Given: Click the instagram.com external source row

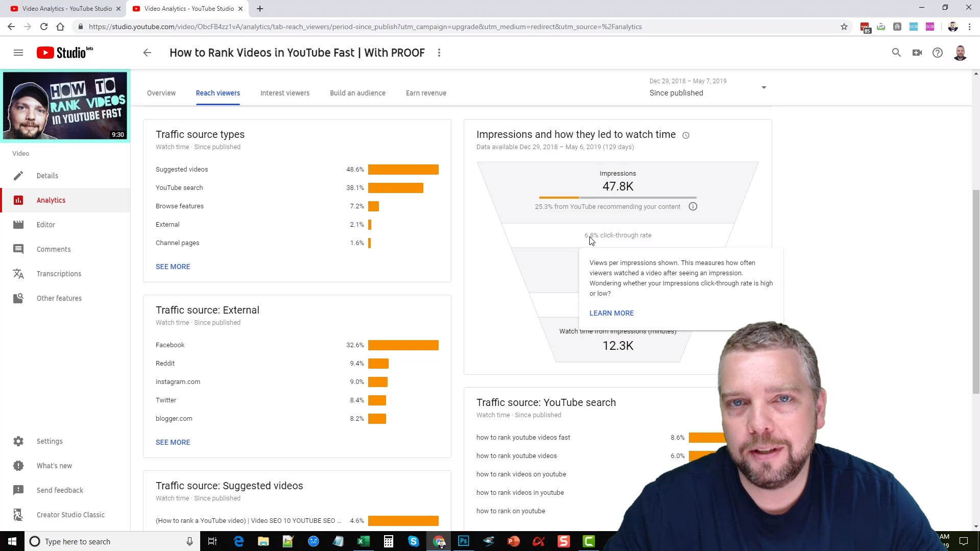Looking at the screenshot, I should [x=297, y=382].
